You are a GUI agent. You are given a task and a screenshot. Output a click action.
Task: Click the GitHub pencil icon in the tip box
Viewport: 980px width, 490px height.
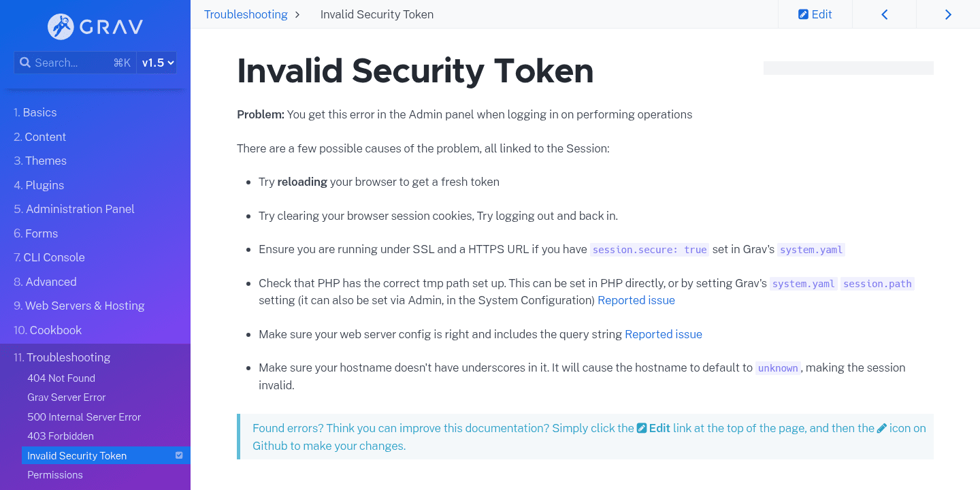882,428
